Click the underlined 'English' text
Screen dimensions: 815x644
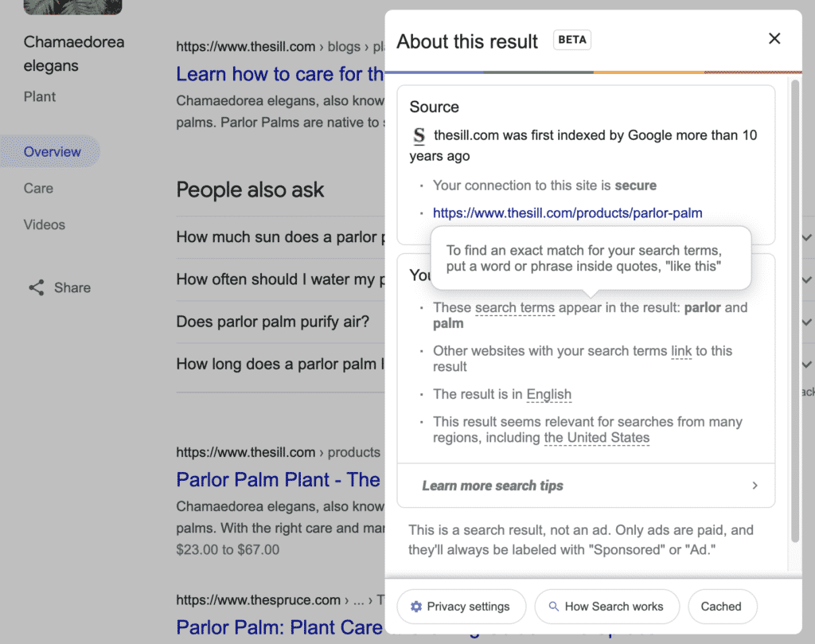click(548, 395)
